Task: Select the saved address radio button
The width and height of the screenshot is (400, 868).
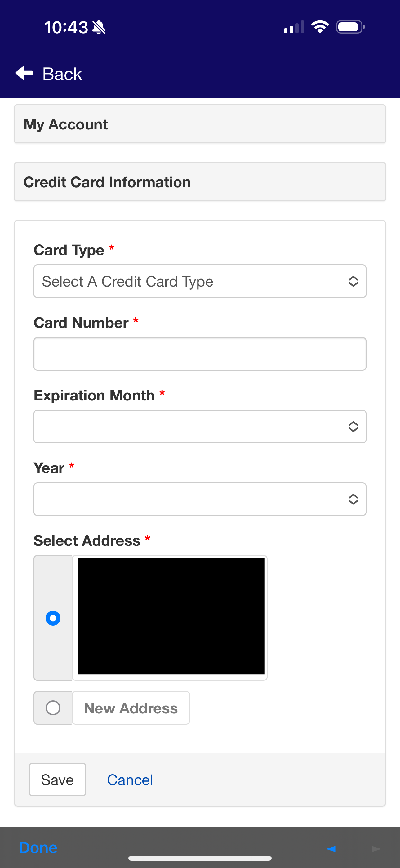Action: pyautogui.click(x=53, y=618)
